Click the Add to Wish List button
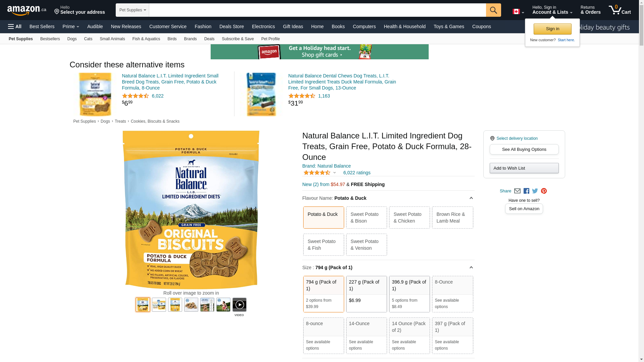This screenshot has height=362, width=644. (524, 168)
